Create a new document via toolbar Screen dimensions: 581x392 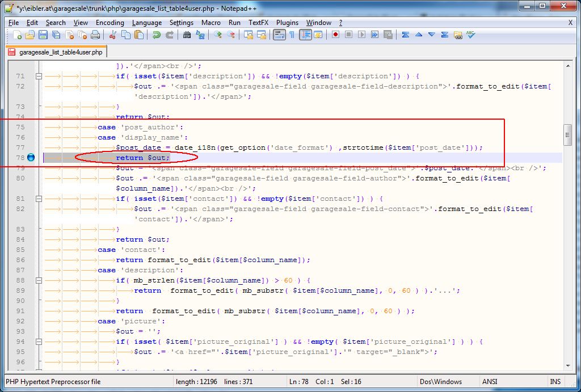17,35
